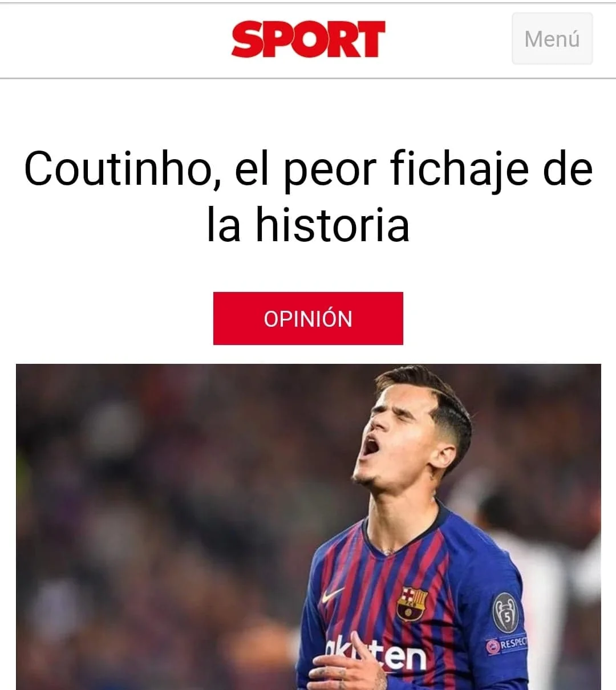Screen dimensions: 616x690
Task: Click the FC Barcelona crest on jersey
Action: click(412, 603)
